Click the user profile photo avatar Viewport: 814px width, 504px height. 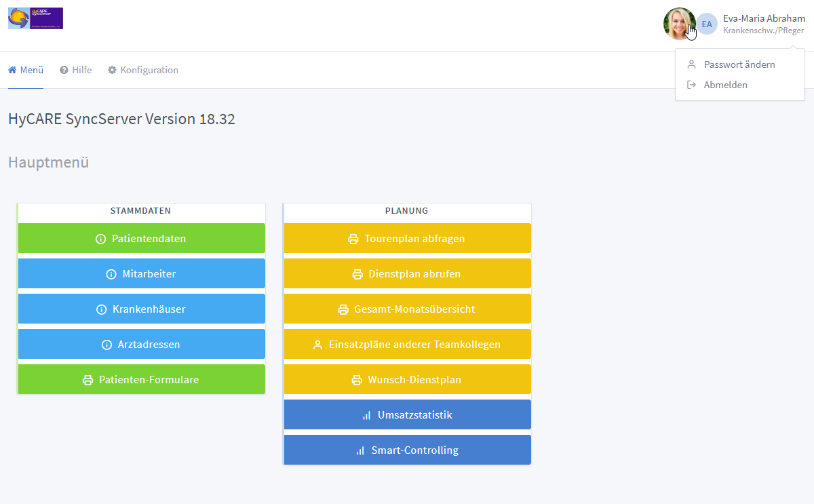(x=678, y=24)
